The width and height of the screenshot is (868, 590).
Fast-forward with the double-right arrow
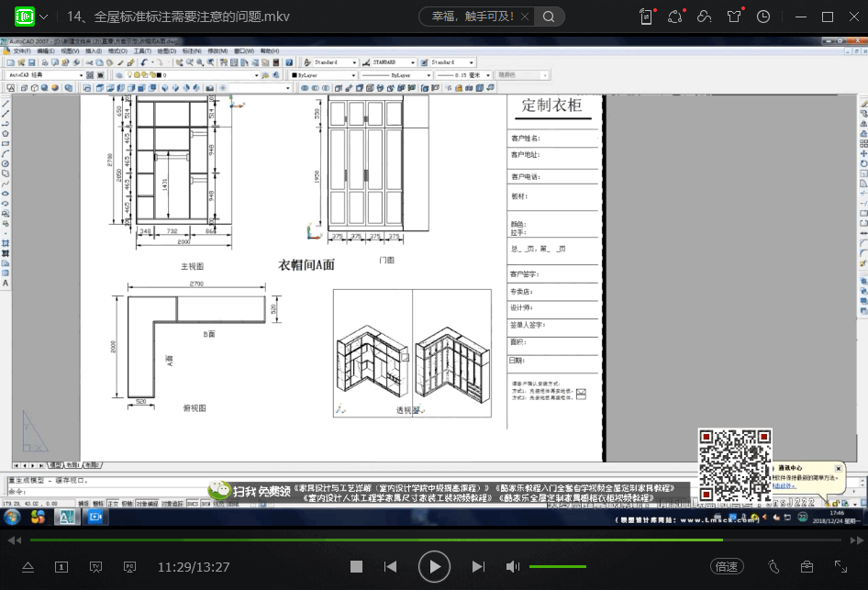(857, 540)
